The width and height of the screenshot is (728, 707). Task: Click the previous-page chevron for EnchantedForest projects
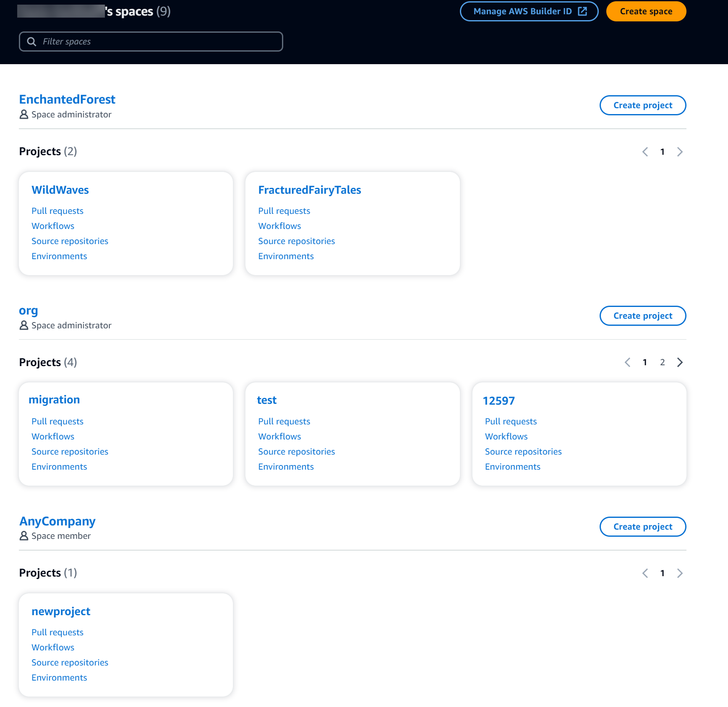point(645,151)
